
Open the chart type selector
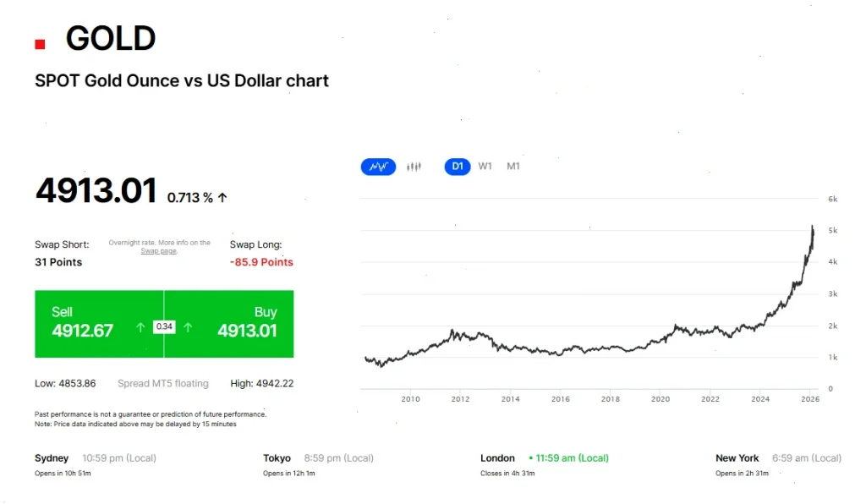coord(378,166)
